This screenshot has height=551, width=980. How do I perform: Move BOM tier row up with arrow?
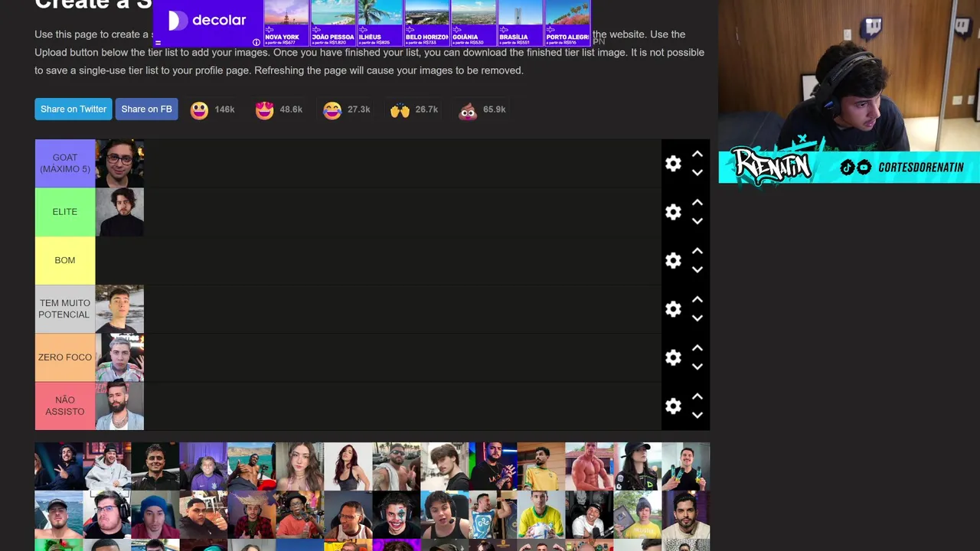[x=697, y=251]
